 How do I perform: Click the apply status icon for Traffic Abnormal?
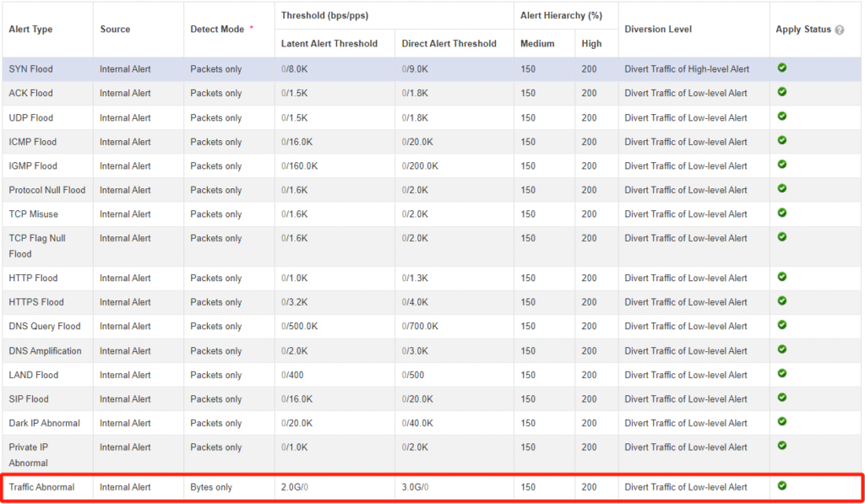781,487
